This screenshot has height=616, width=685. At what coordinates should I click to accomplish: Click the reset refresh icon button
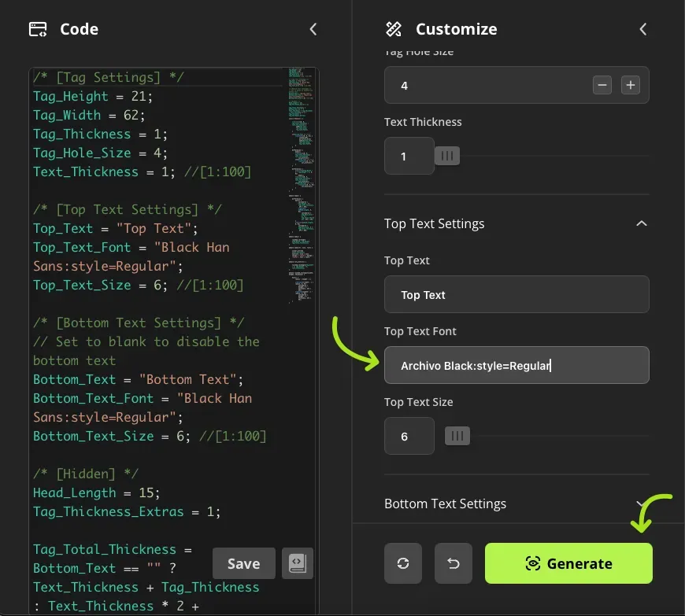pos(403,563)
